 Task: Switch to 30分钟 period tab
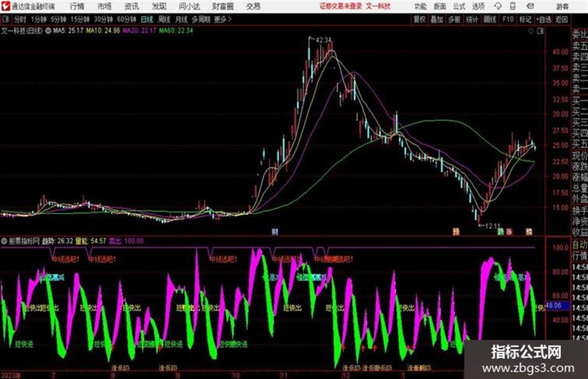(x=103, y=19)
